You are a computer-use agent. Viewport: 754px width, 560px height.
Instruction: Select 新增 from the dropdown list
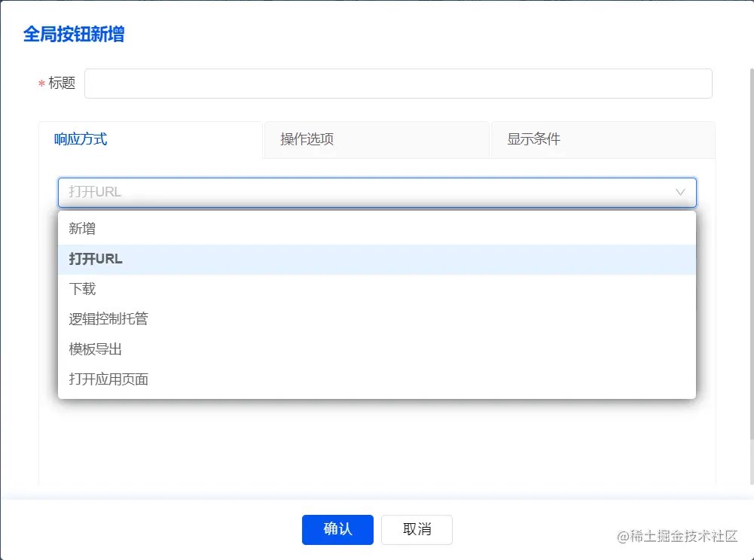coord(377,229)
